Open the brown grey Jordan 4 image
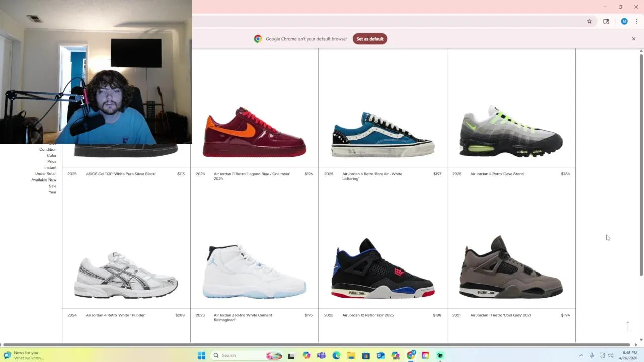The width and height of the screenshot is (644, 362). 511,266
